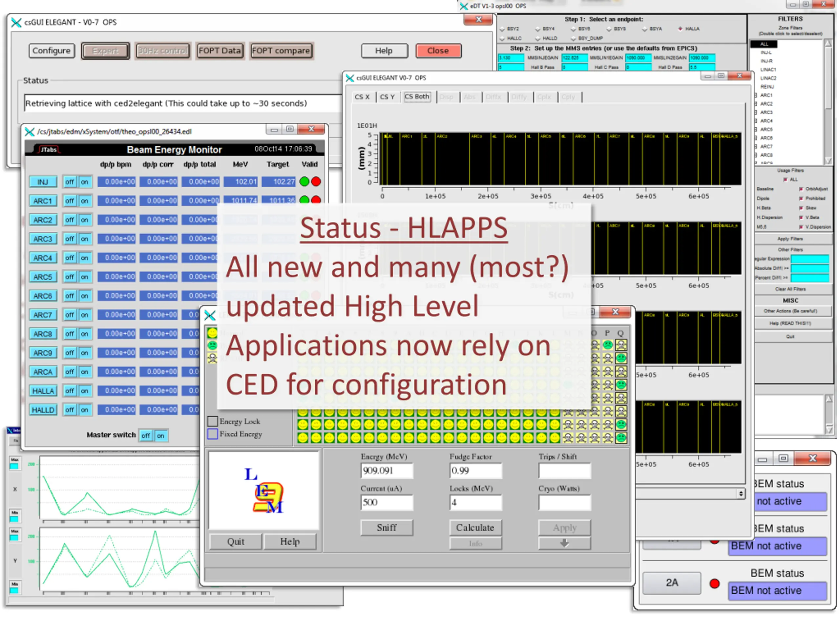Click the red Close button in csGUI ELEGANT

[438, 51]
